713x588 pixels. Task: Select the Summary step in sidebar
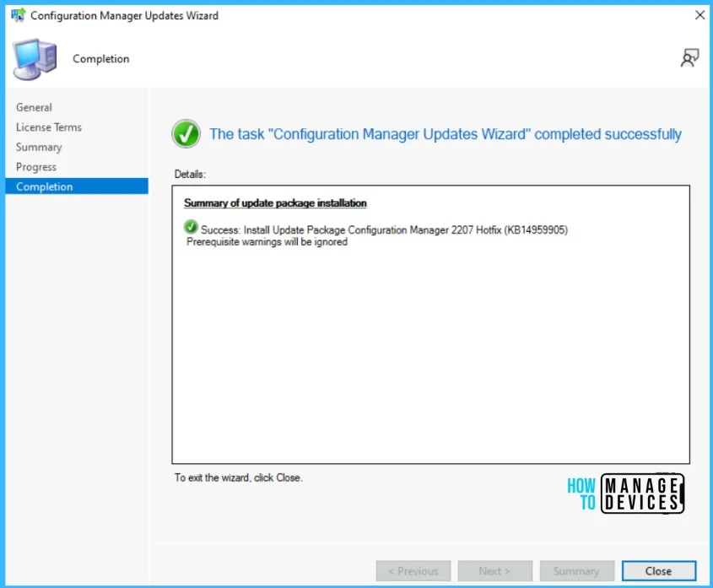coord(39,148)
